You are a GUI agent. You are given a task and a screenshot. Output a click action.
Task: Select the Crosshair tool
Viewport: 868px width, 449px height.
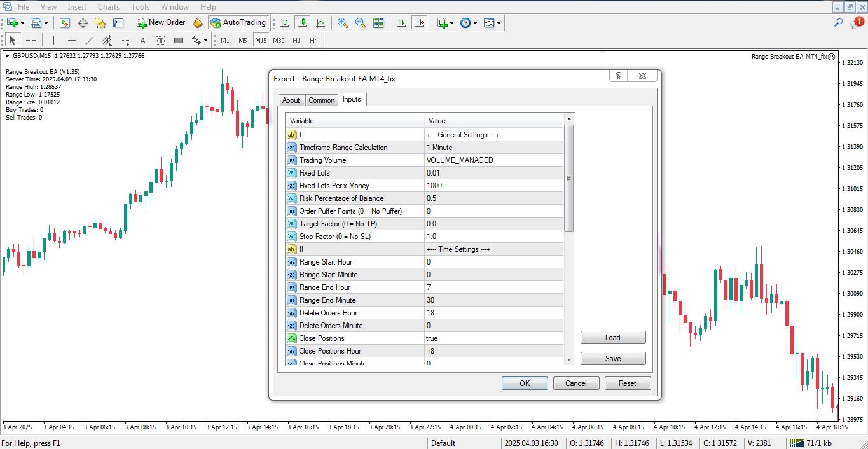[31, 40]
